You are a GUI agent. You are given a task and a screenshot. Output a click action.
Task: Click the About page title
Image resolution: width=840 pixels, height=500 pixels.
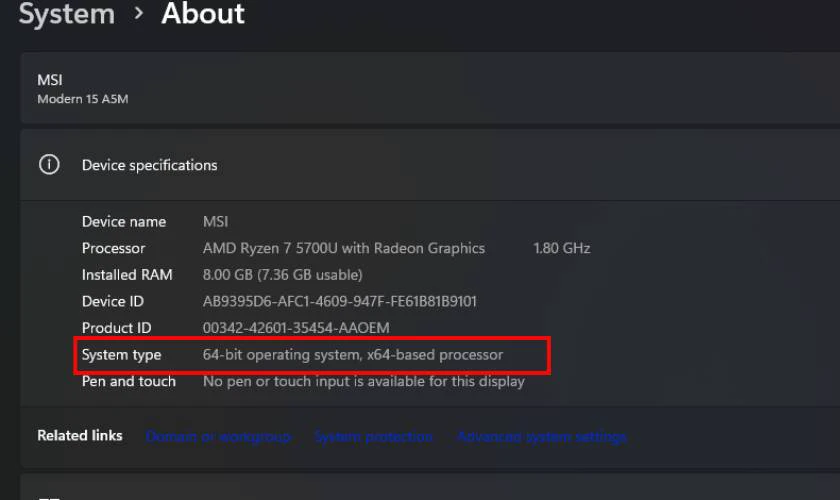(203, 13)
